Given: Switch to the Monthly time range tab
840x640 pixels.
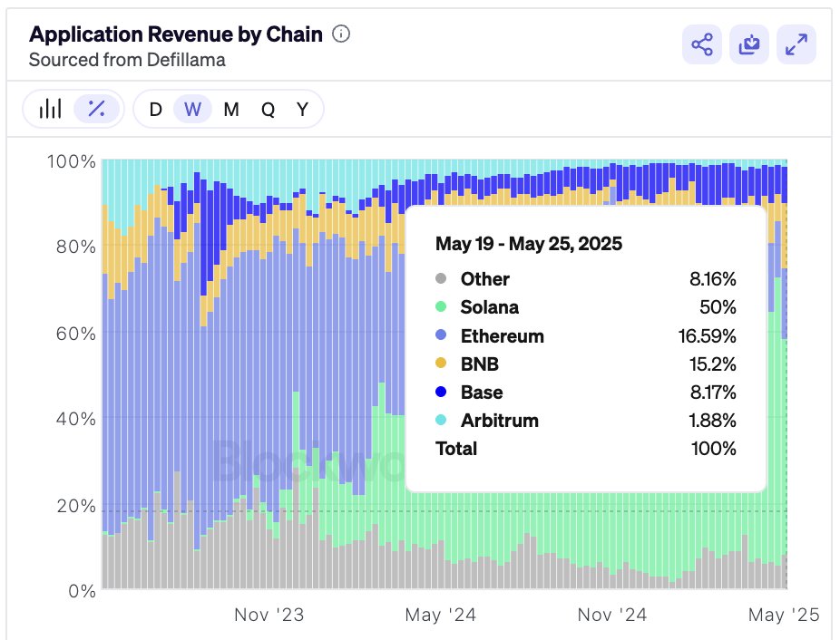Looking at the screenshot, I should pyautogui.click(x=230, y=108).
